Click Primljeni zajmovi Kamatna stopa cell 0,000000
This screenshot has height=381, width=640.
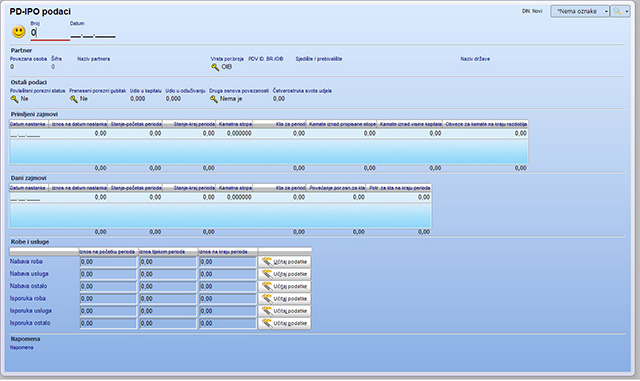pyautogui.click(x=234, y=134)
